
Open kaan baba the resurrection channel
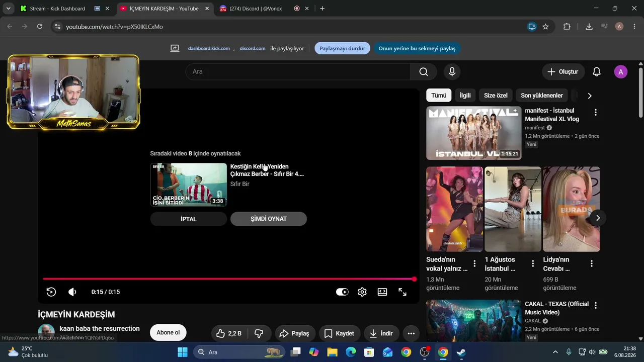100,328
